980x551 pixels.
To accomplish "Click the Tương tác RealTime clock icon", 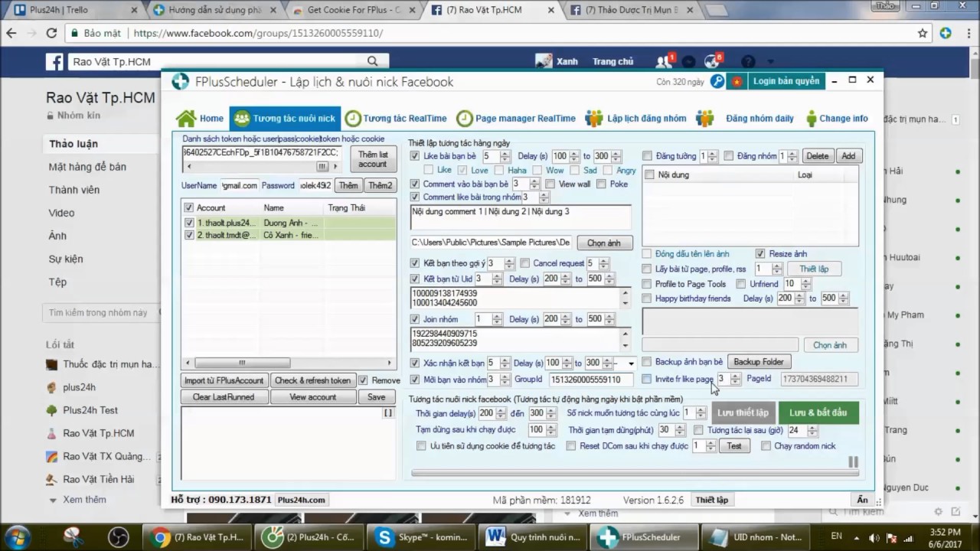I will coord(352,119).
